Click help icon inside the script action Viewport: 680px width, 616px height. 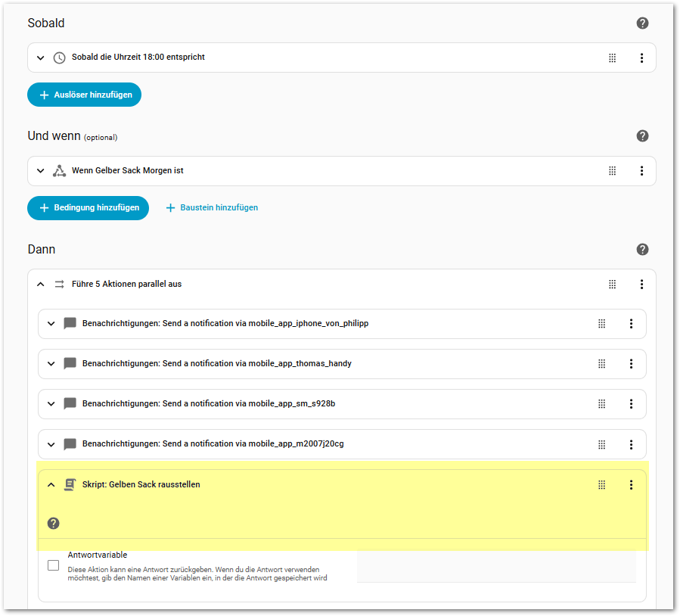(x=54, y=523)
